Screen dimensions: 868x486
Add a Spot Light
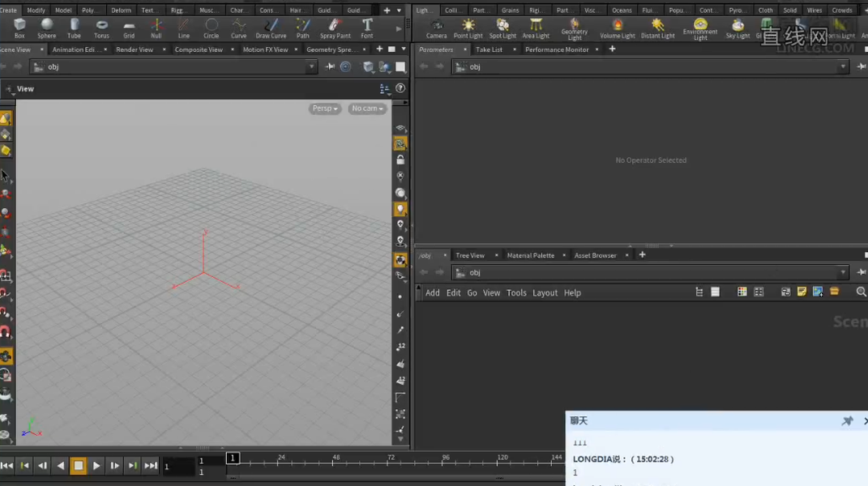pos(502,28)
